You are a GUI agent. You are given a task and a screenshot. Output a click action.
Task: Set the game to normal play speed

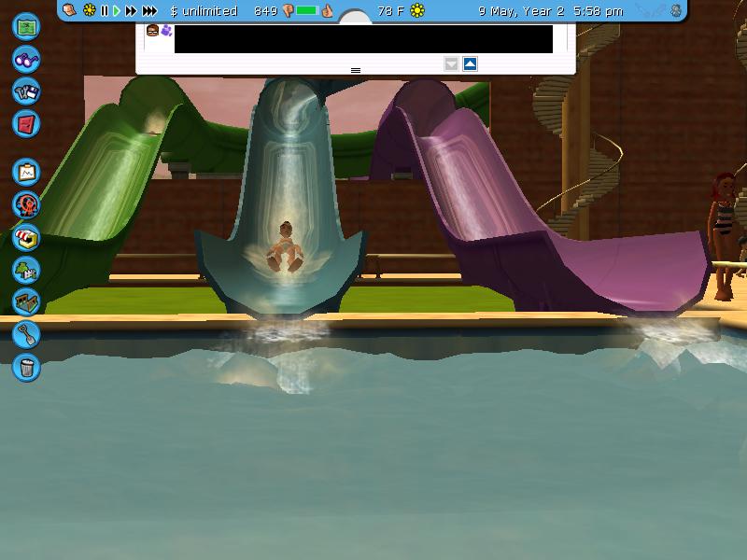click(117, 10)
